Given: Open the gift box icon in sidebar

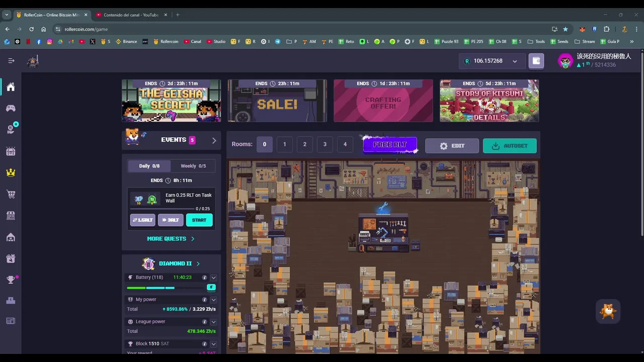Looking at the screenshot, I should coord(11,258).
